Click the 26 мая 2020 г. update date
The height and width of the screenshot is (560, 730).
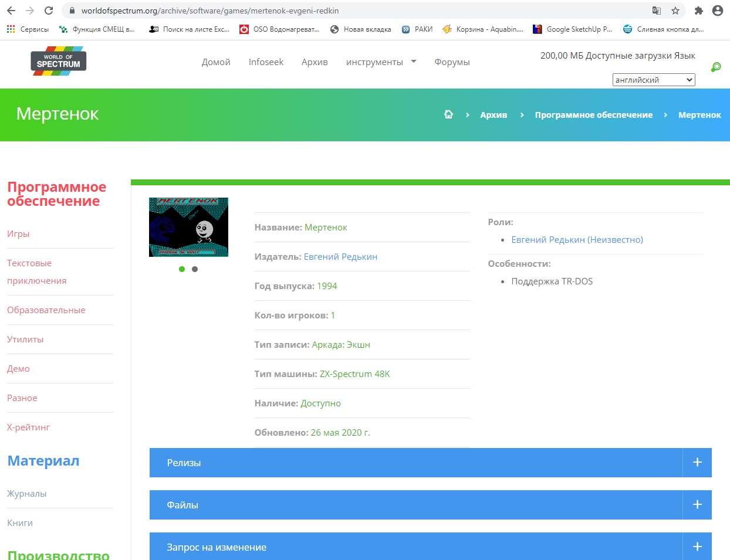click(340, 432)
